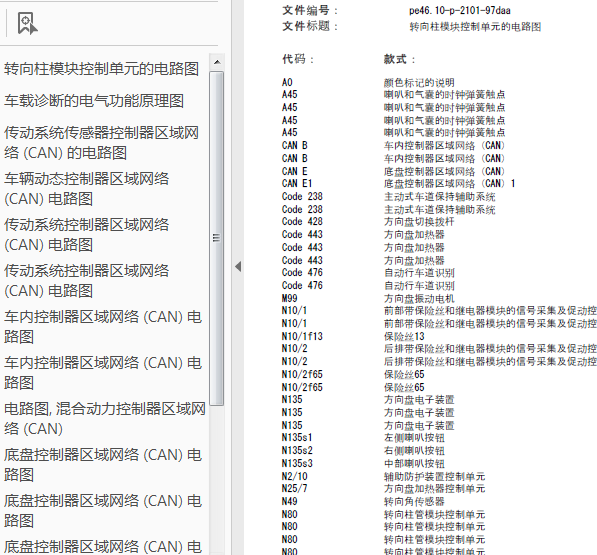Click N10/1f13 保险丝13 row

pyautogui.click(x=353, y=336)
